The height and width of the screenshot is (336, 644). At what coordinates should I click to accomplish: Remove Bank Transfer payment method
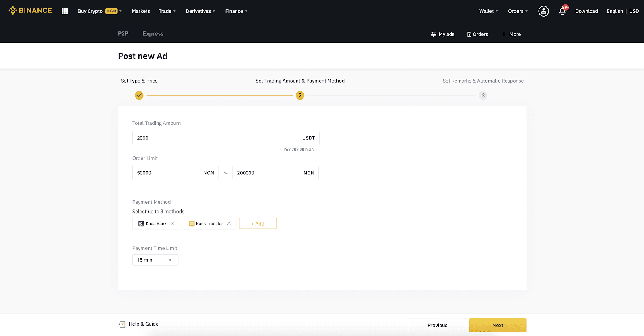(229, 223)
